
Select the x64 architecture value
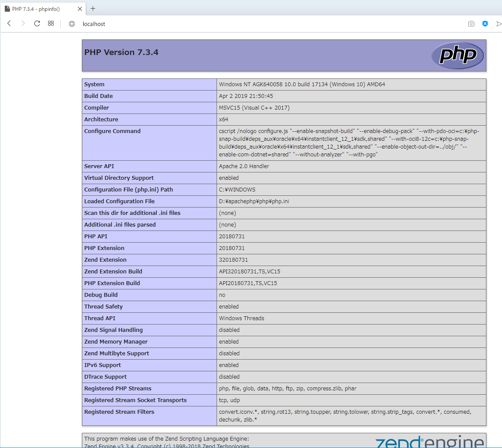[x=223, y=120]
